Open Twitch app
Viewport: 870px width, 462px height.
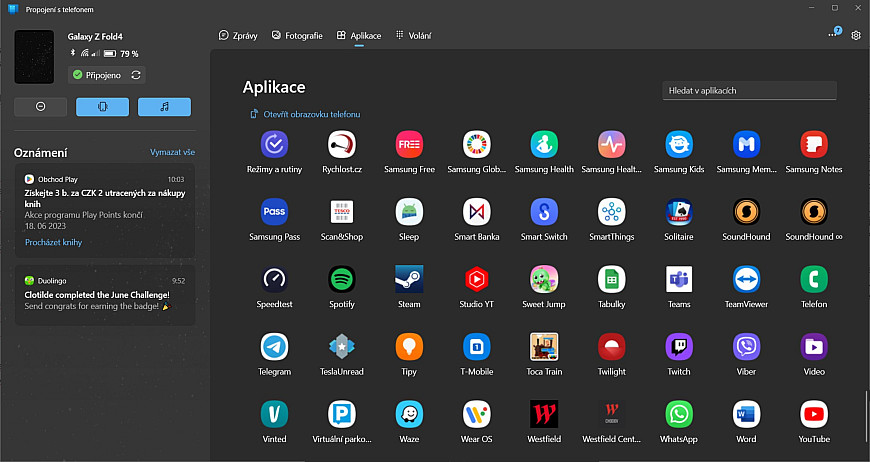[x=679, y=347]
